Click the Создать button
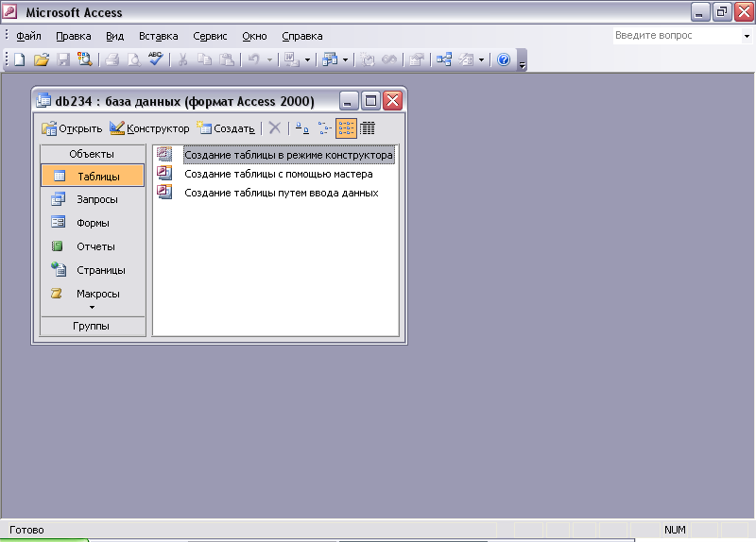The image size is (756, 542). coord(226,128)
